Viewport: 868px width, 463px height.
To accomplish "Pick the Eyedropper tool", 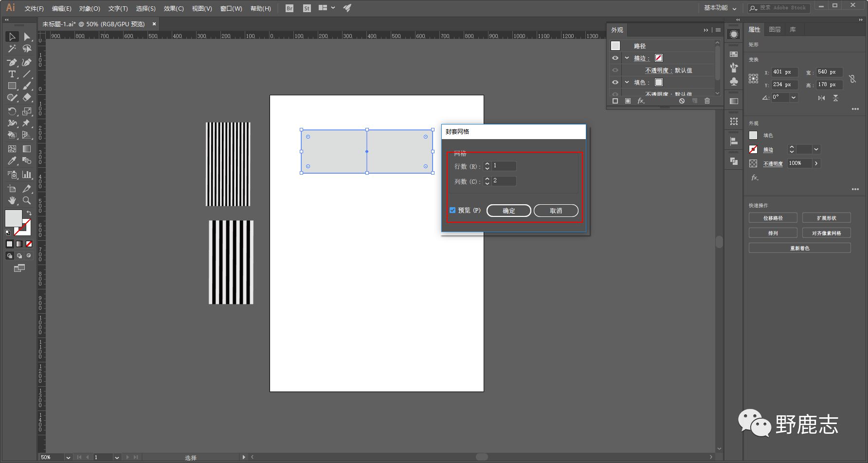I will (12, 161).
